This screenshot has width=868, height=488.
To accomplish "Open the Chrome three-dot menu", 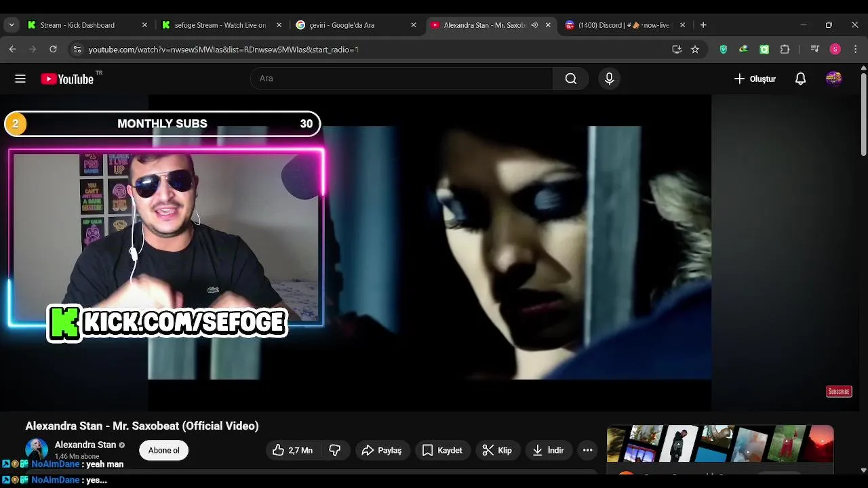I will coord(855,49).
